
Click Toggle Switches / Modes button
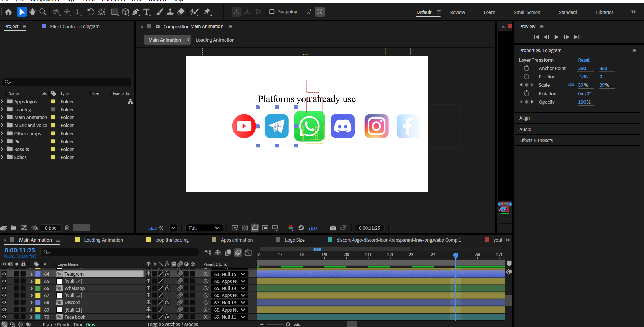(x=172, y=324)
